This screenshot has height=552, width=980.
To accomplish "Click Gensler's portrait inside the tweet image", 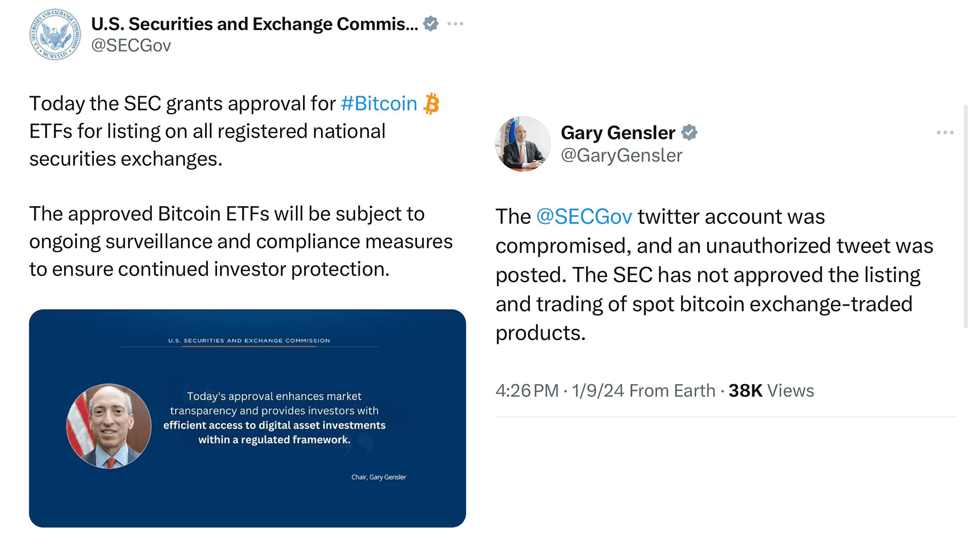I will point(108,424).
